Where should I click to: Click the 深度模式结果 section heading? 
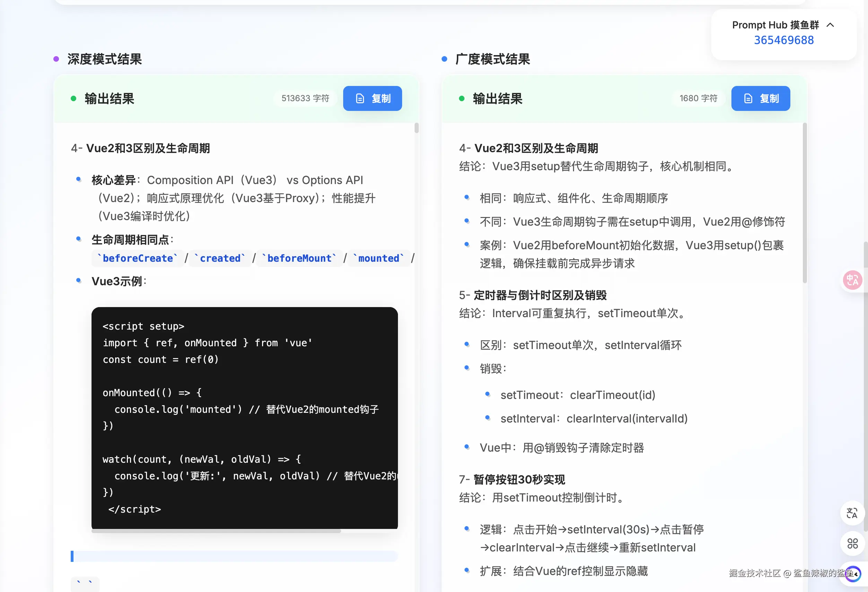tap(105, 59)
